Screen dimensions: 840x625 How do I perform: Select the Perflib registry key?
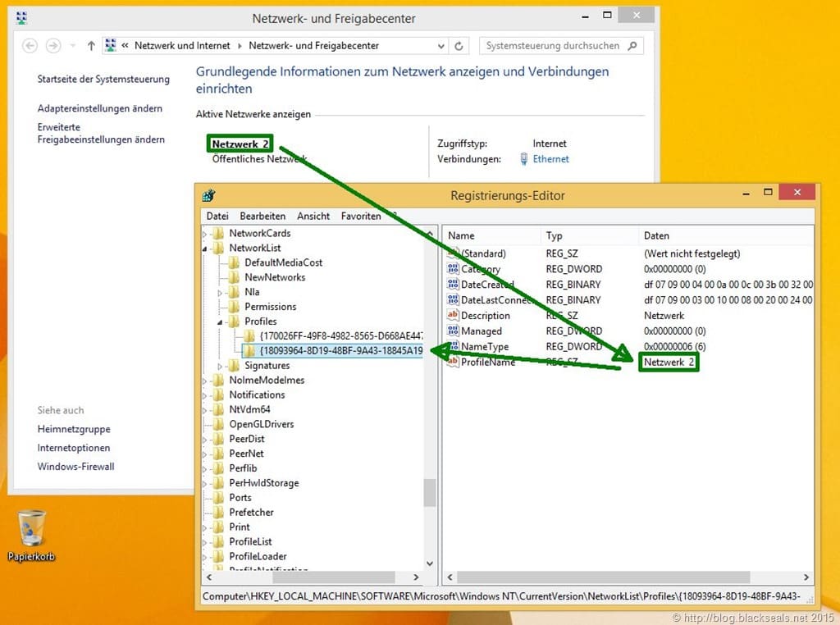[x=243, y=468]
